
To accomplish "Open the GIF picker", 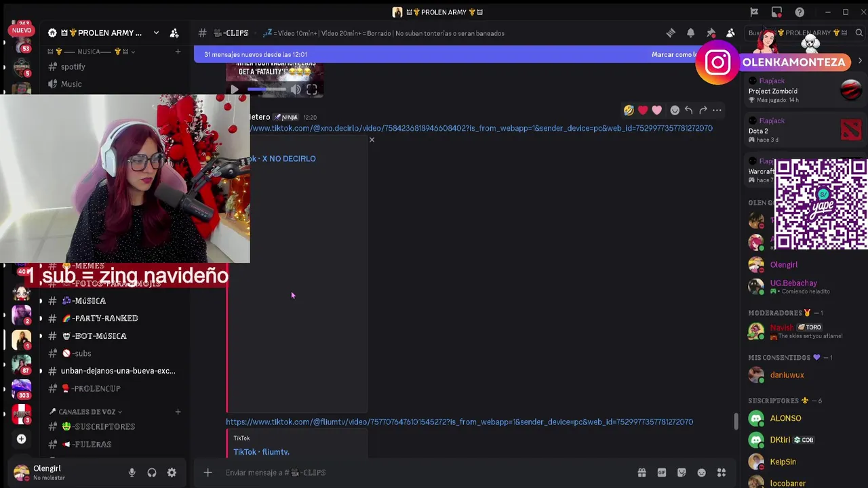I will point(661,472).
